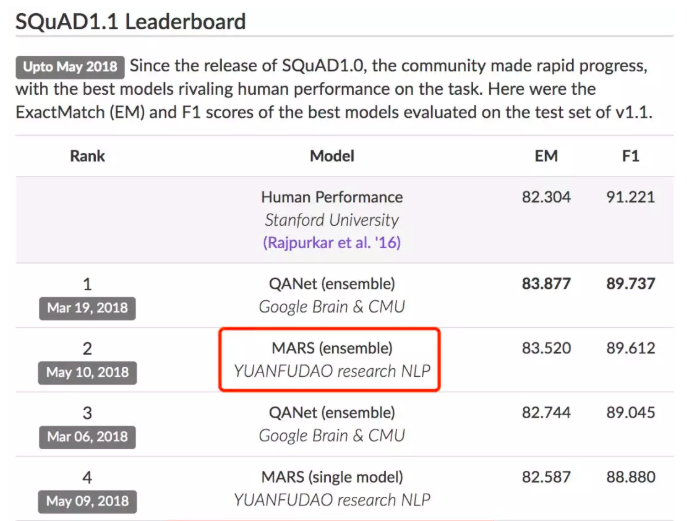Click the Human Performance model name
This screenshot has width=687, height=521.
click(x=332, y=197)
